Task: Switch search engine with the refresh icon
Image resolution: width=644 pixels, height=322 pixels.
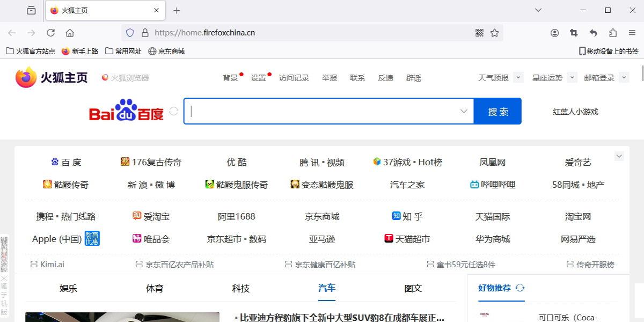Action: [x=173, y=111]
